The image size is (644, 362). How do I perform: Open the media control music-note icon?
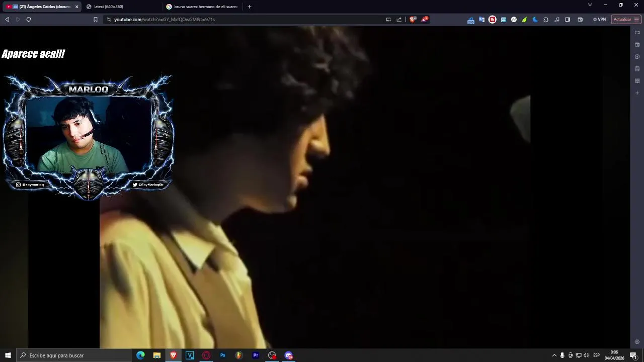tap(556, 20)
